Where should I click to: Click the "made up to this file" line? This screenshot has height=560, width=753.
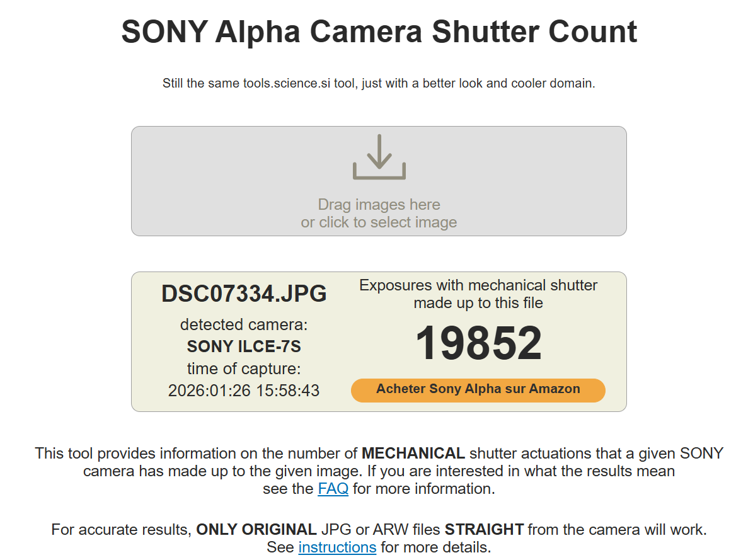point(478,303)
